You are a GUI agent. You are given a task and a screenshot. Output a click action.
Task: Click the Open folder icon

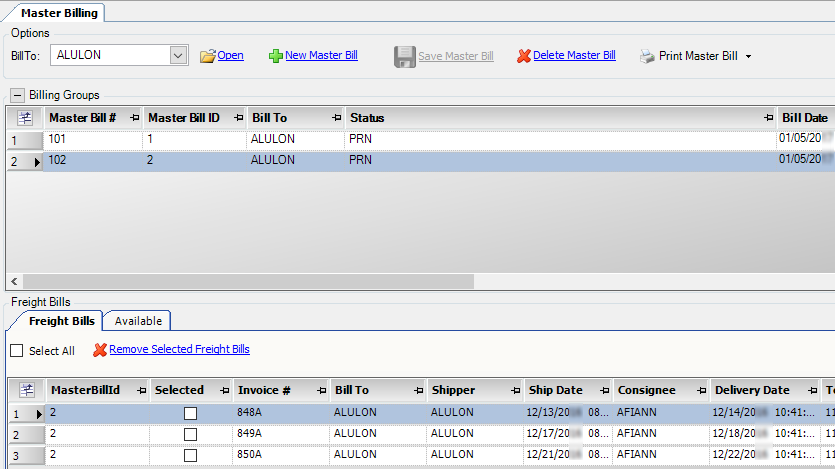[208, 56]
